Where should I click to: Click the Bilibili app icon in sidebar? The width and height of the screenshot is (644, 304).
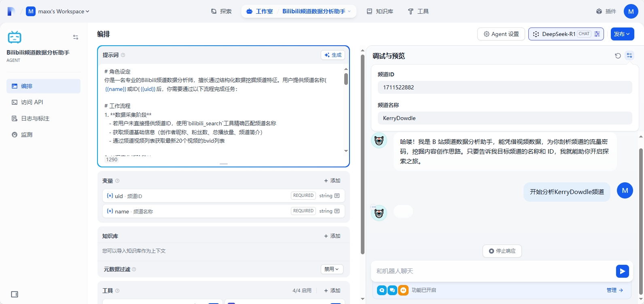[x=15, y=37]
